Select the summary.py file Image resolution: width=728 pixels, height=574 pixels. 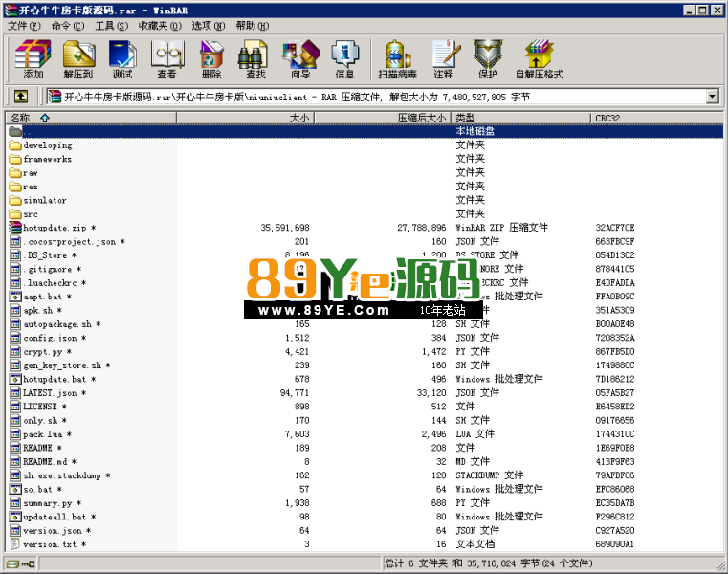[x=46, y=503]
